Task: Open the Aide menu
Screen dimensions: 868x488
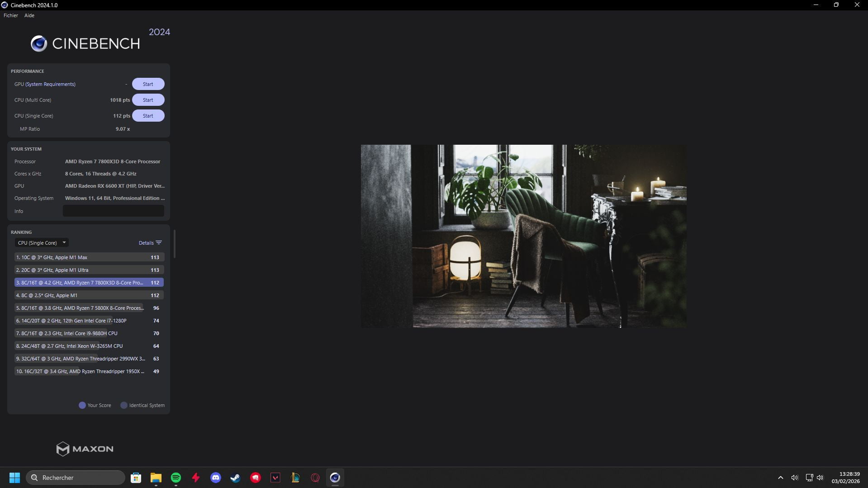Action: (x=29, y=15)
